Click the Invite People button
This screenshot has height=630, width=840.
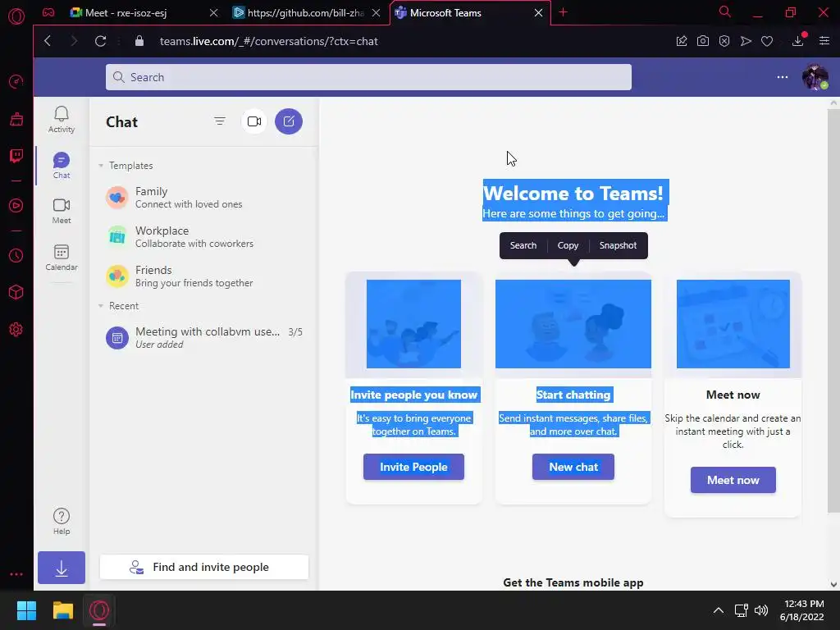tap(413, 467)
